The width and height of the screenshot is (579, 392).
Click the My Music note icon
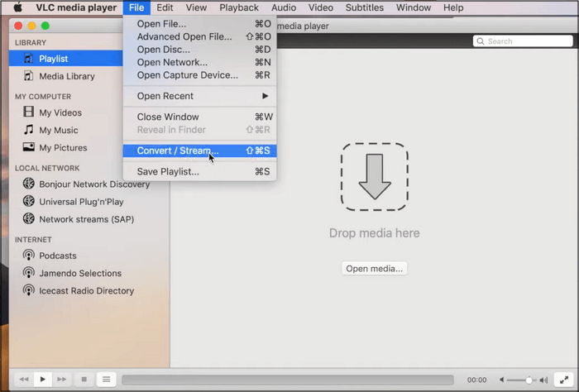(29, 130)
